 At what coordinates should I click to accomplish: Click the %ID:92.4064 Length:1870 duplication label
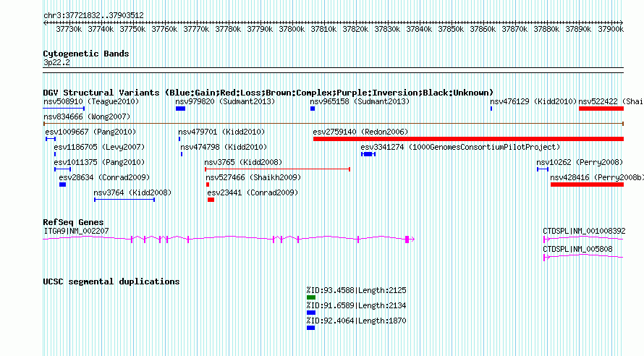356,321
